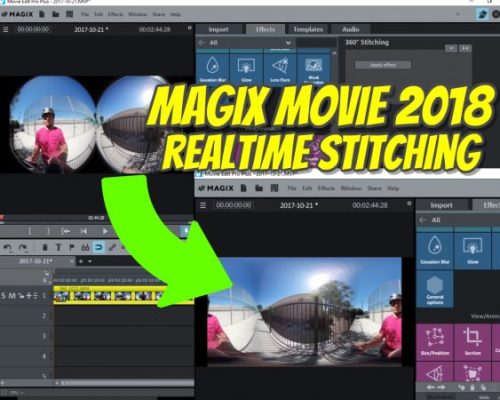Select the yellow video clip on track 1

(x=123, y=295)
